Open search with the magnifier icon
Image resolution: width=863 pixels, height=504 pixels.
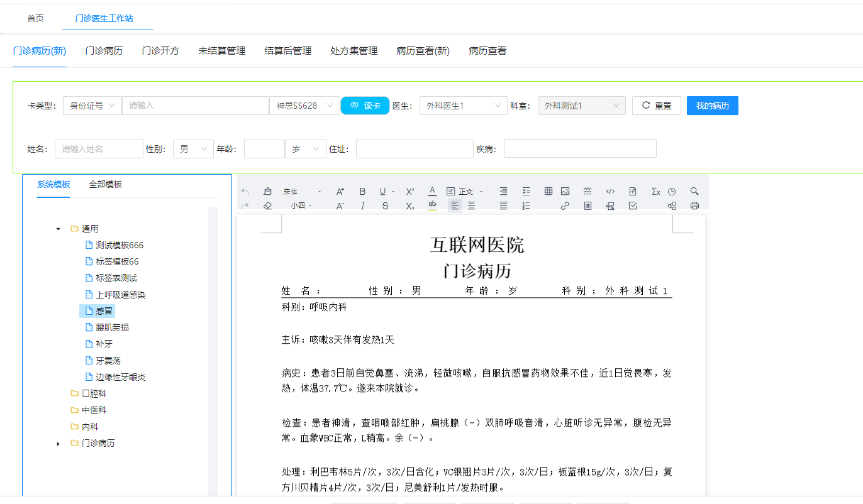694,192
